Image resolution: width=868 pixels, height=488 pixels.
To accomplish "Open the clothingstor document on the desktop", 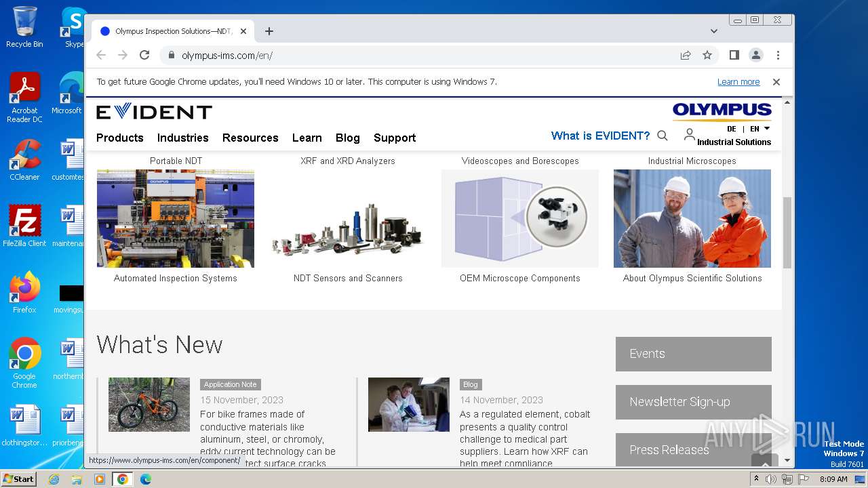I will pos(24,426).
